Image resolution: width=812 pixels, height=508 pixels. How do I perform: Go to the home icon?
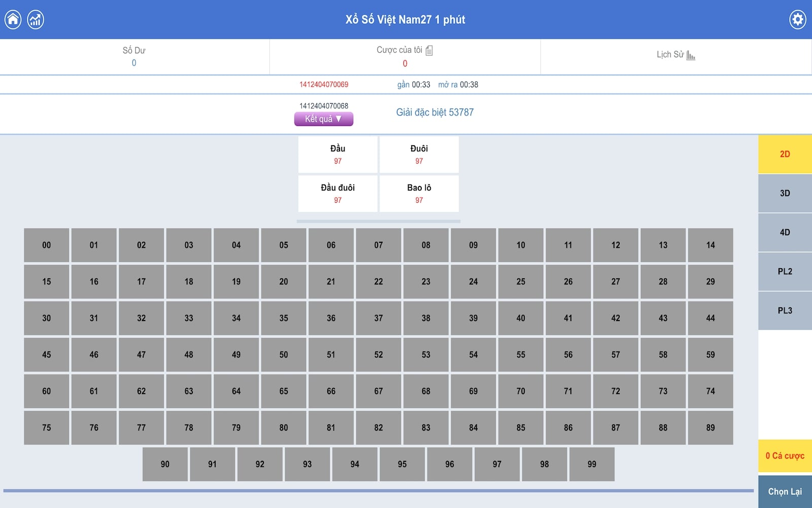point(13,20)
